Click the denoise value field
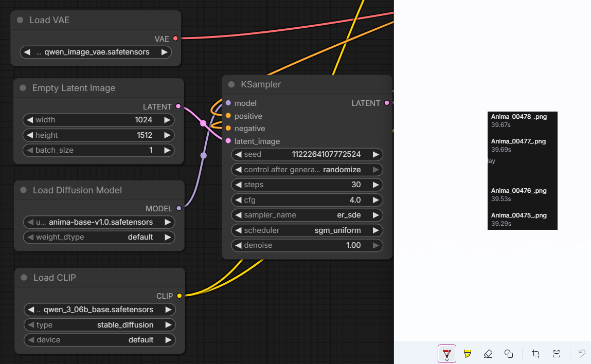 point(307,245)
